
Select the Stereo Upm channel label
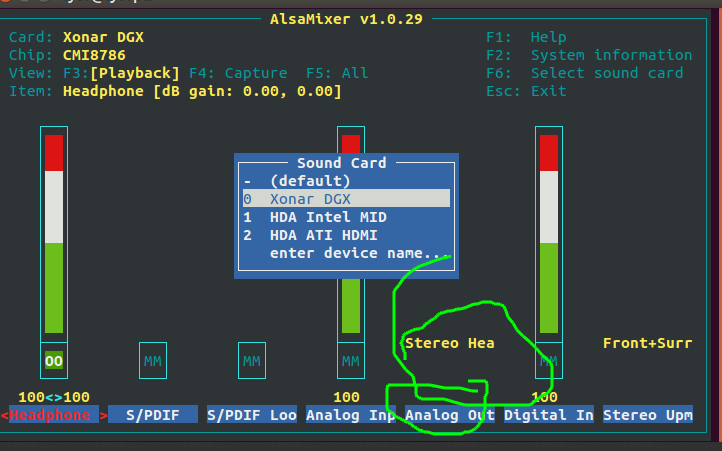(648, 415)
